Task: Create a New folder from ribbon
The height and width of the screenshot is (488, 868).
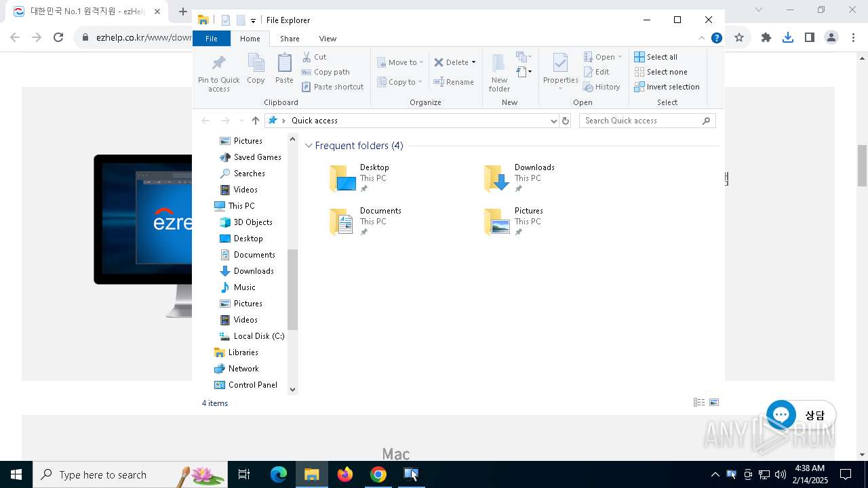Action: point(499,73)
